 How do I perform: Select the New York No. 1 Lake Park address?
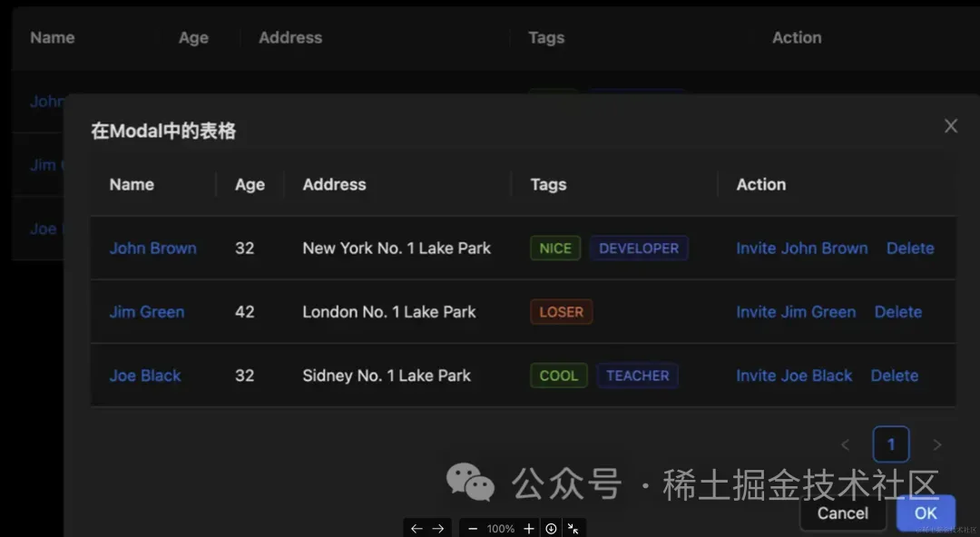[x=397, y=249]
